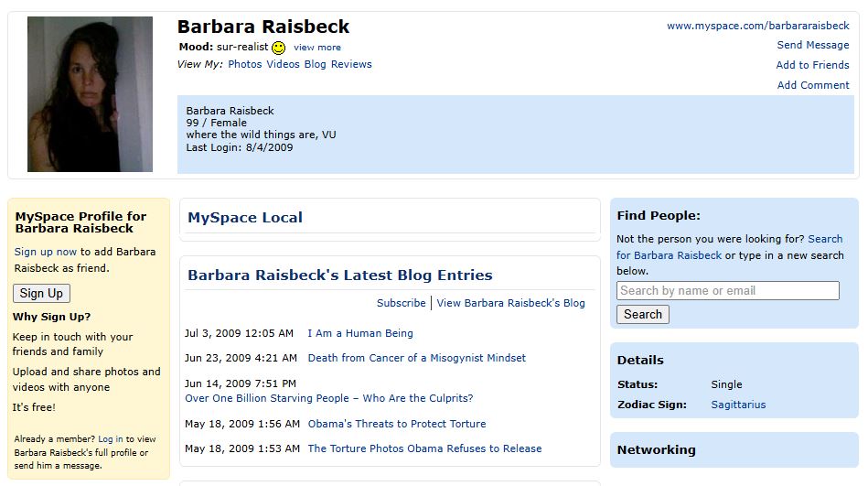Screen dimensions: 868x486
Task: Click the 'May 18, 2009 1:56 AM' date
Action: tap(241, 424)
